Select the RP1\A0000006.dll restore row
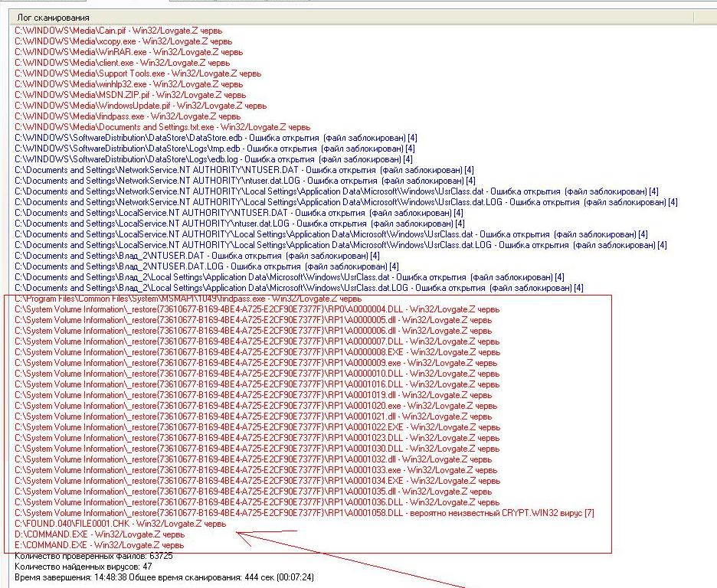717x588 pixels. 254,332
